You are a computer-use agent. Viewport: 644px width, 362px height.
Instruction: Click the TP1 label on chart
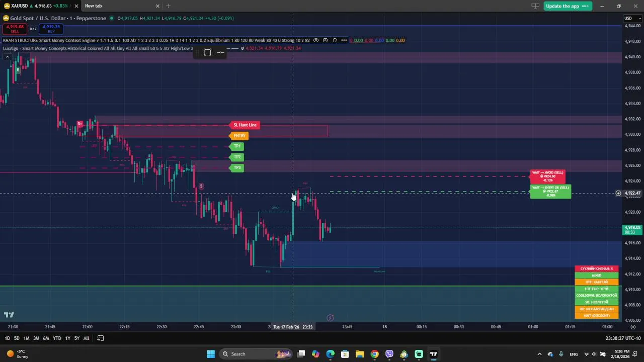coord(236,146)
